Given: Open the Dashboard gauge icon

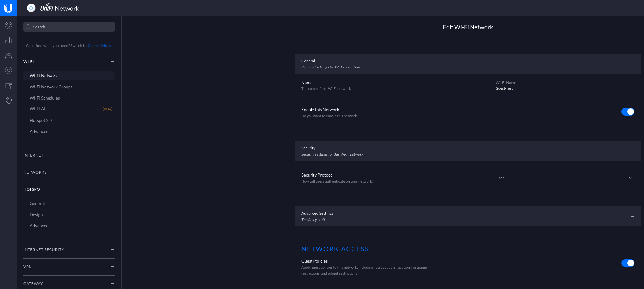Looking at the screenshot, I should pos(9,25).
